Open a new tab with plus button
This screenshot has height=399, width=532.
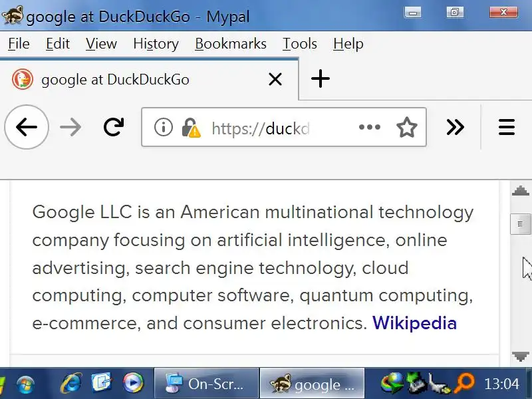point(321,79)
